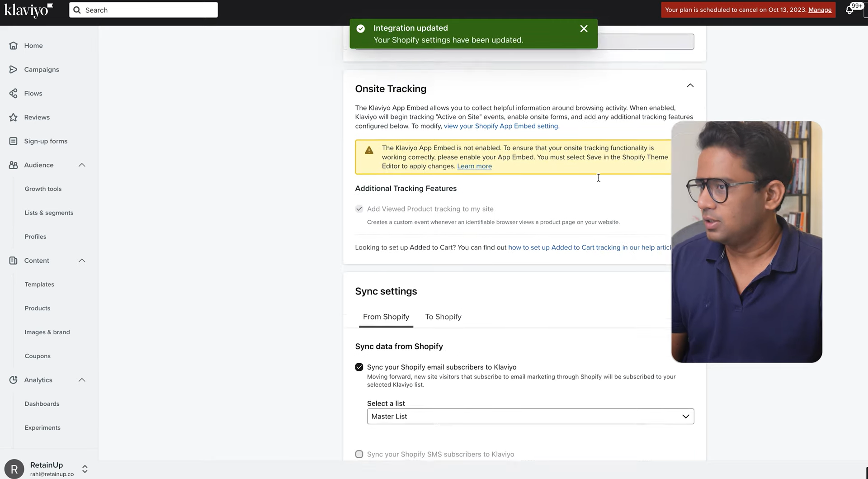Image resolution: width=868 pixels, height=479 pixels.
Task: Open the Master List dropdown
Action: [530, 416]
